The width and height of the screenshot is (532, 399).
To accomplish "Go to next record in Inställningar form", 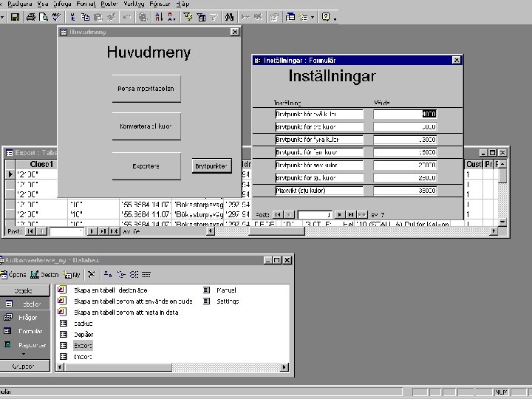I will pos(339,214).
